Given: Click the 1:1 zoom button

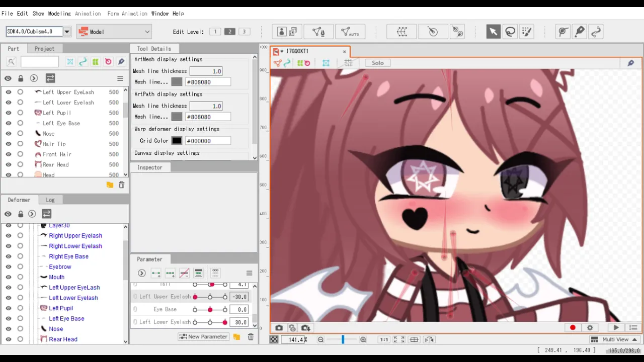Looking at the screenshot, I should tap(384, 340).
